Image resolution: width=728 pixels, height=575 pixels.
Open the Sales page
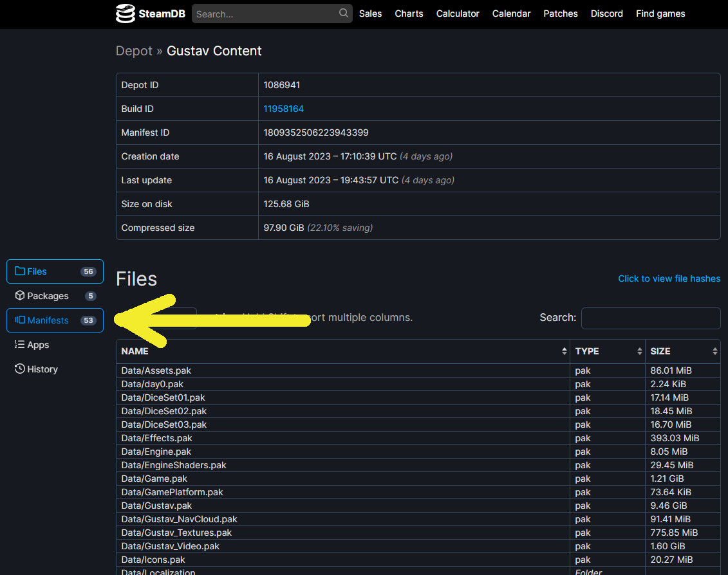coord(370,14)
